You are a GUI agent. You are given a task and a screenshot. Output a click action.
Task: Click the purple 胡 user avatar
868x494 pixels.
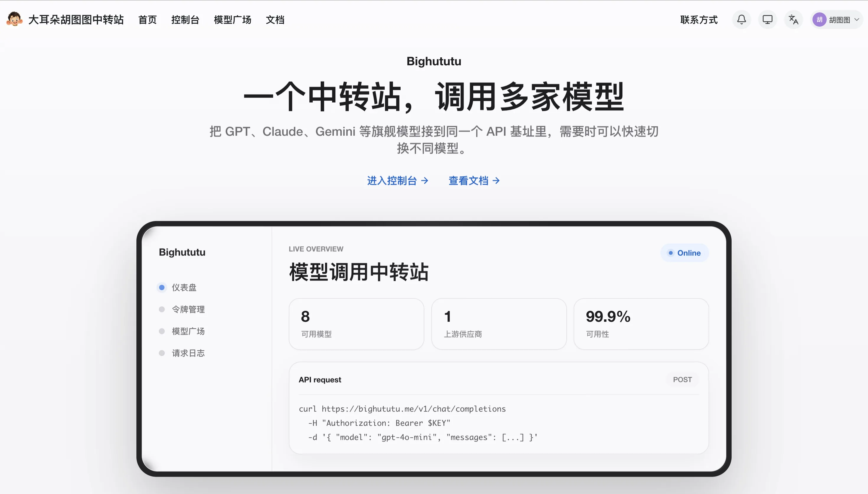tap(819, 20)
